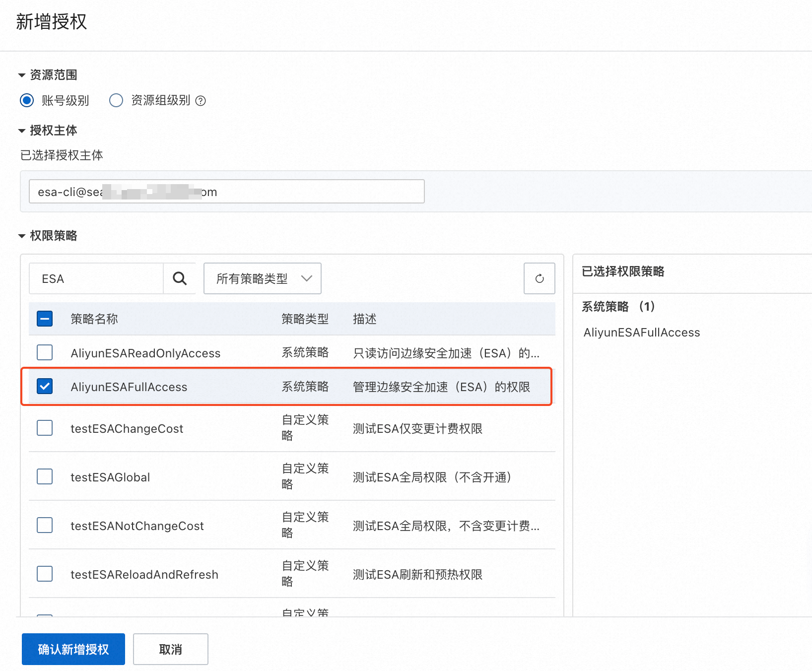Click AliyunESAFullAccess in selected policies panel

point(642,333)
